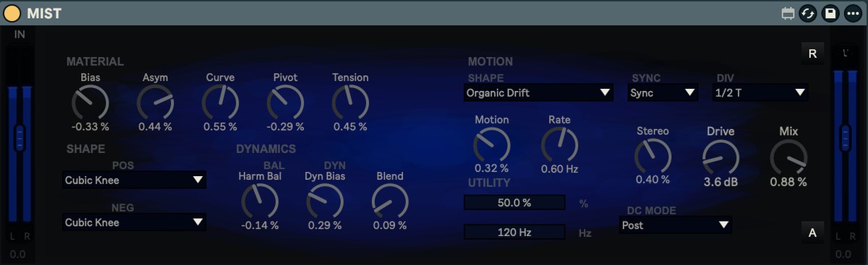Adjust the Bias knob
868x265 pixels.
coord(90,103)
